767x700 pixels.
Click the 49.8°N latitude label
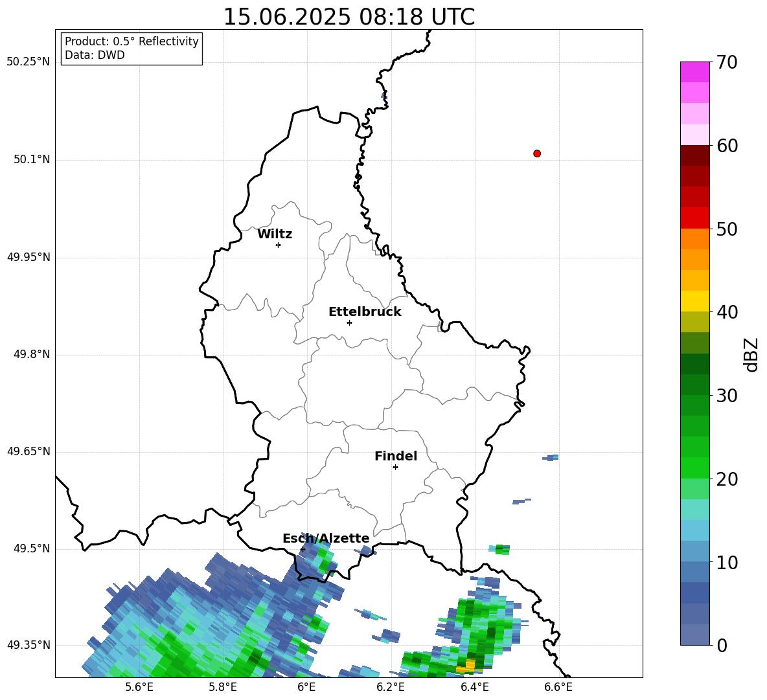coord(32,354)
